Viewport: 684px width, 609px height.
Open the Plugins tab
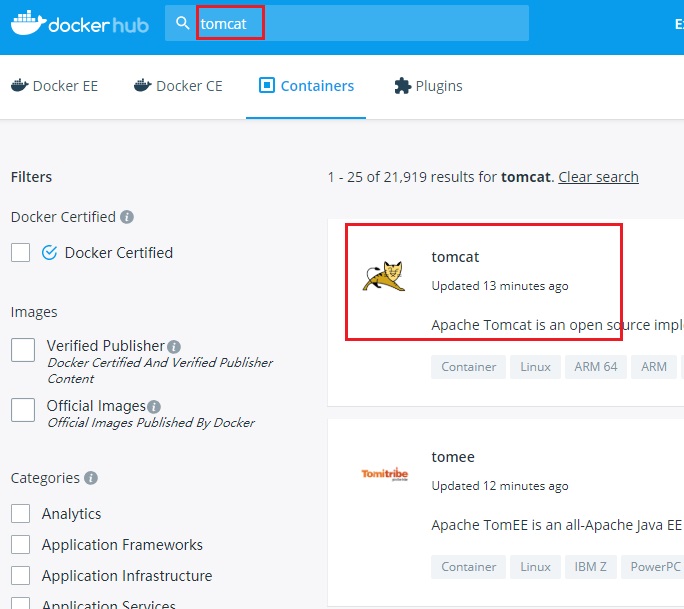(428, 86)
